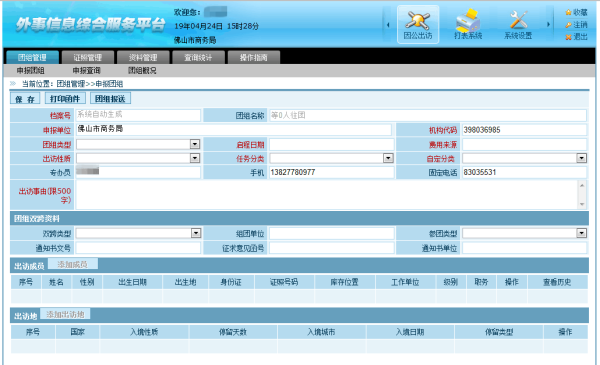
Task: Expand the 参团类型 dropdown
Action: coord(581,233)
